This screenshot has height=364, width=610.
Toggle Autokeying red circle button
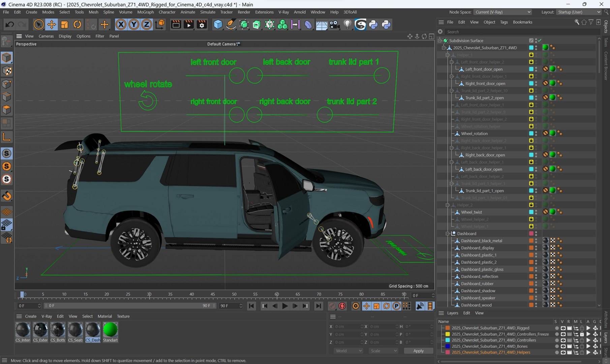(342, 306)
